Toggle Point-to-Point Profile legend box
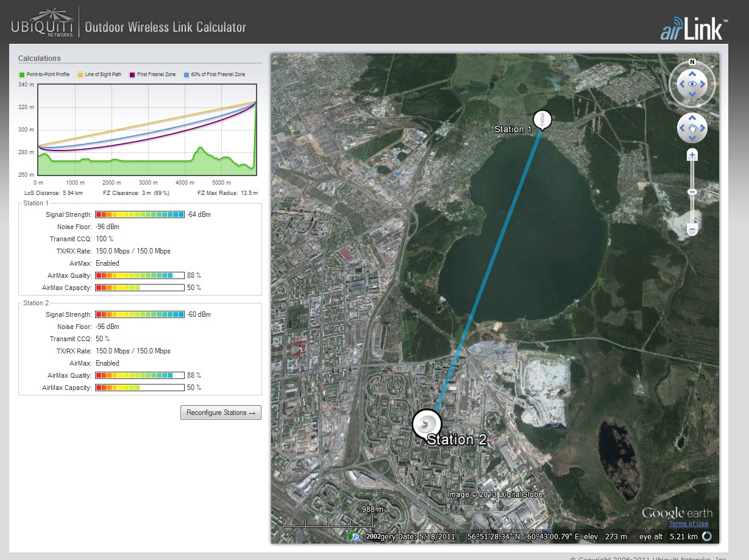749x560 pixels. point(21,74)
